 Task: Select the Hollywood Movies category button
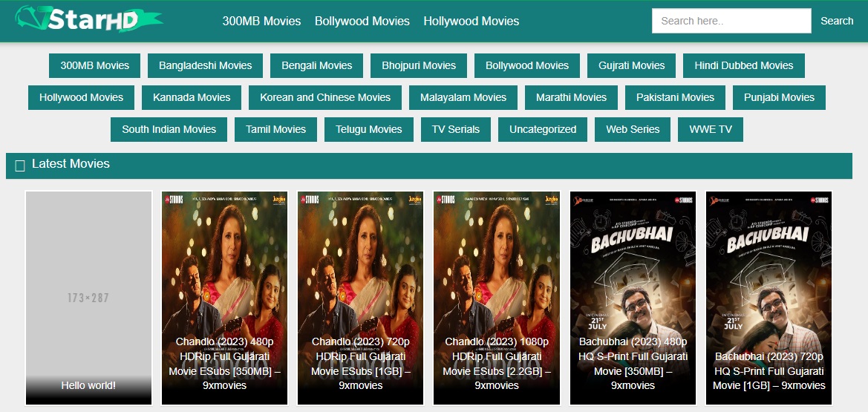pos(81,97)
